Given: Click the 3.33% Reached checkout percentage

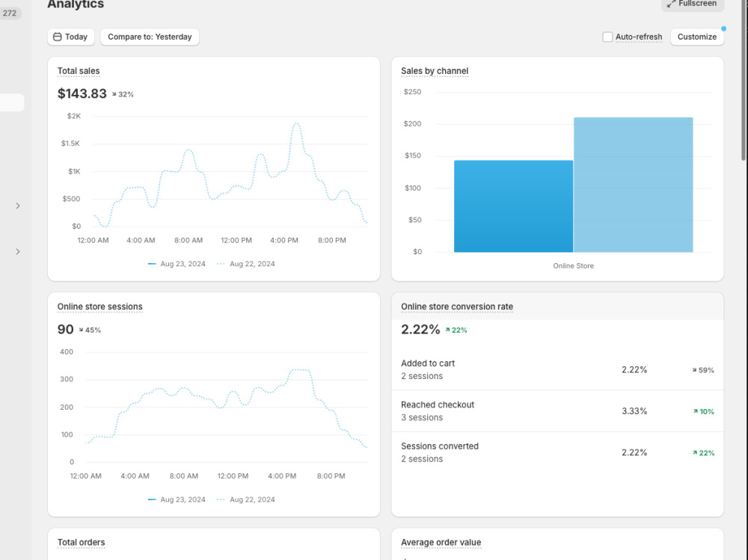Looking at the screenshot, I should click(x=634, y=411).
